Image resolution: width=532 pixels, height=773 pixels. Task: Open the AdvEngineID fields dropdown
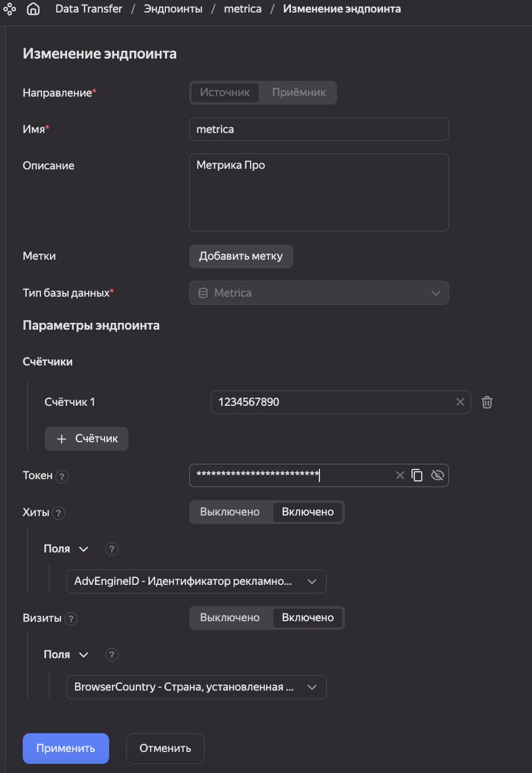pyautogui.click(x=197, y=581)
